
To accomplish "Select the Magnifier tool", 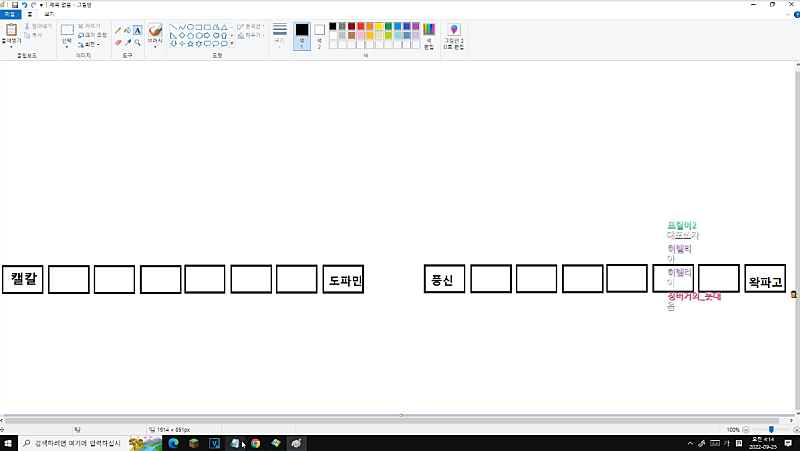I will point(137,43).
